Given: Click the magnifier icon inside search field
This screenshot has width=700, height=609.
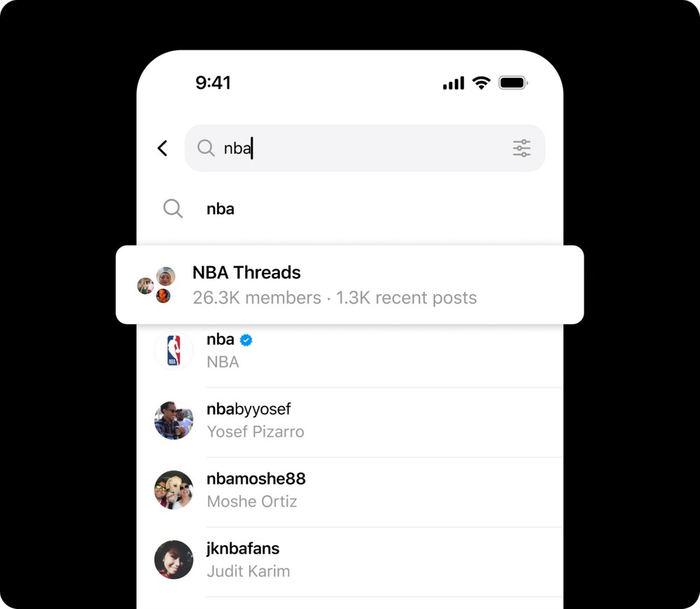Looking at the screenshot, I should (x=206, y=148).
